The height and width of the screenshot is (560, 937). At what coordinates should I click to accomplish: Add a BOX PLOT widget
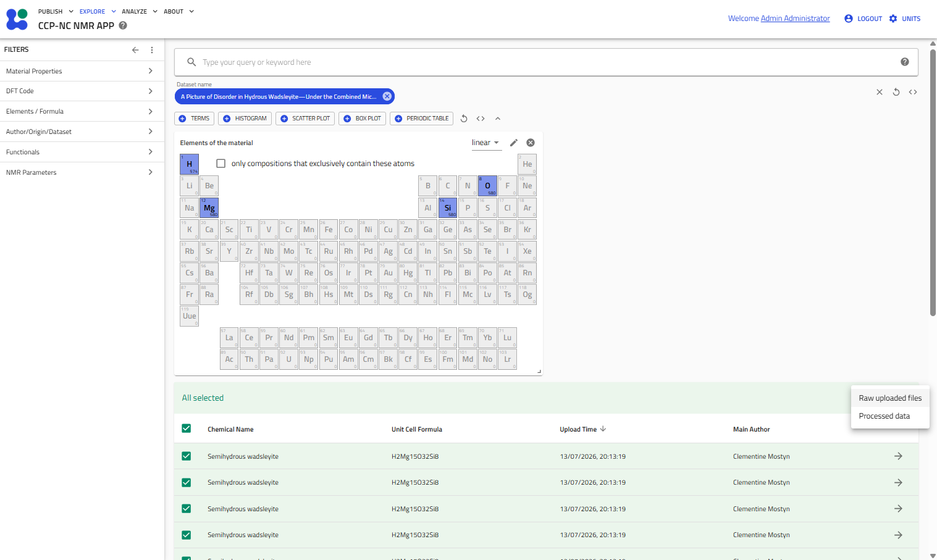click(x=363, y=119)
